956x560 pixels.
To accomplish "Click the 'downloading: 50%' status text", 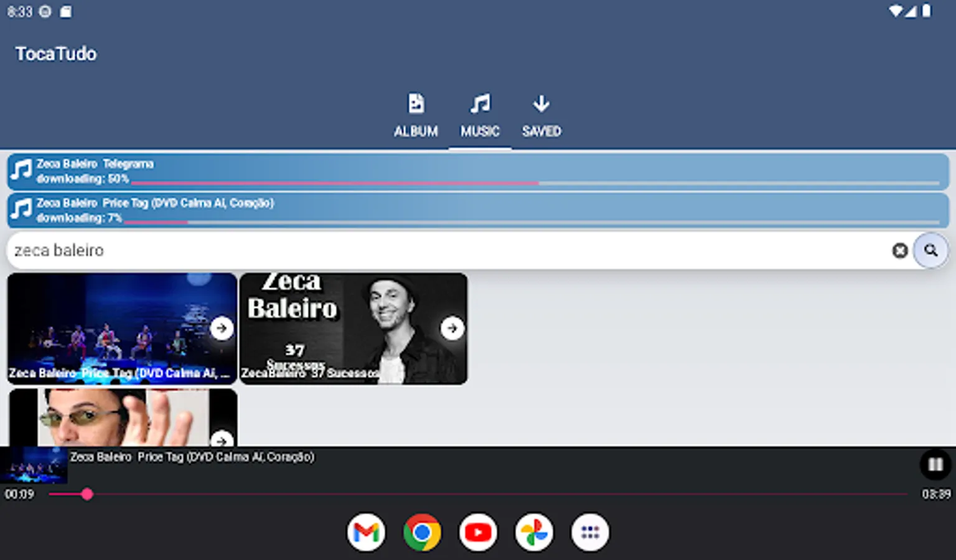I will (x=82, y=179).
